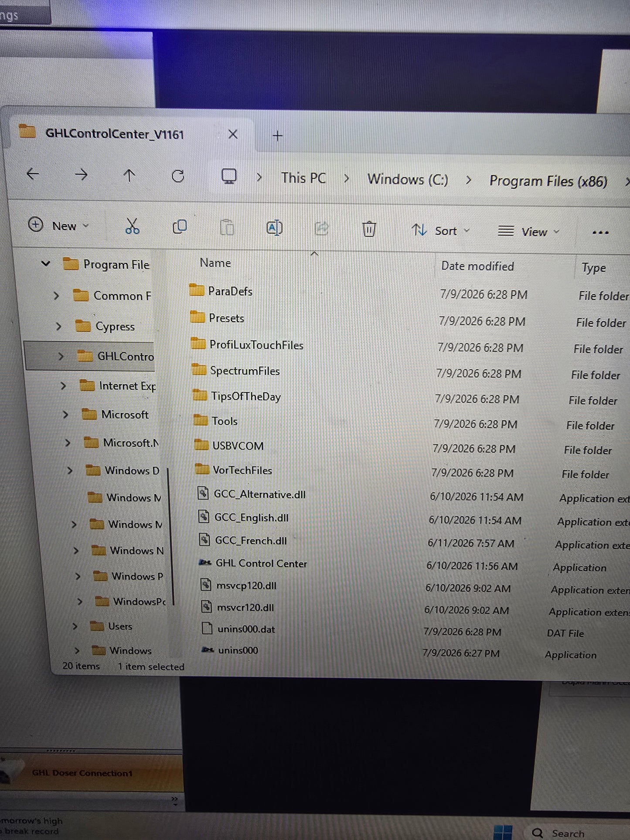Expand the Users tree folder
Image resolution: width=630 pixels, height=840 pixels.
[x=75, y=626]
